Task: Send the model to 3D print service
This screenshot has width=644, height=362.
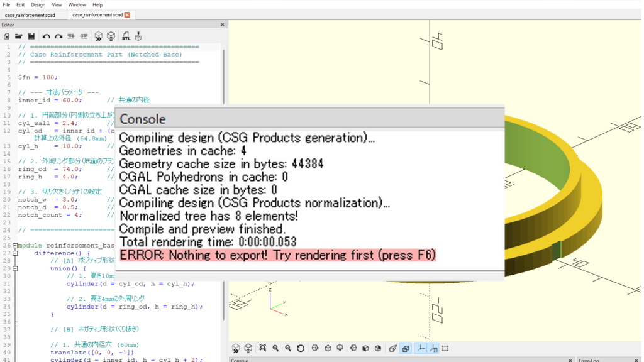Action: click(138, 36)
